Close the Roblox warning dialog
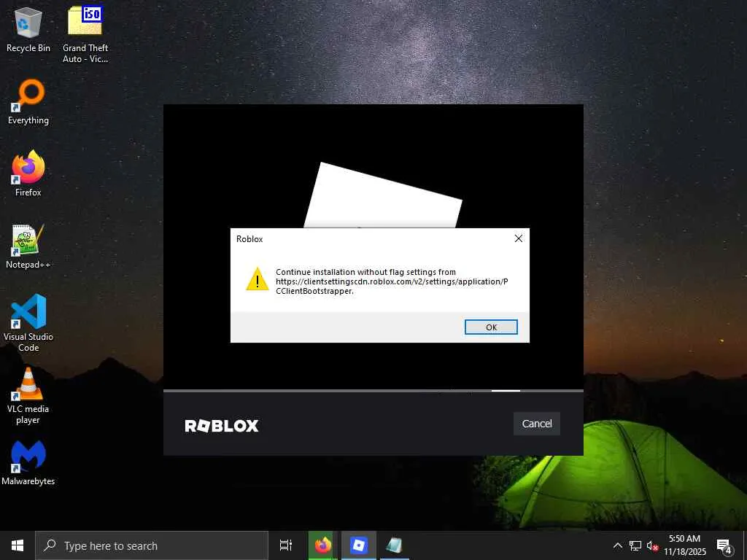The width and height of the screenshot is (747, 560). coord(519,238)
